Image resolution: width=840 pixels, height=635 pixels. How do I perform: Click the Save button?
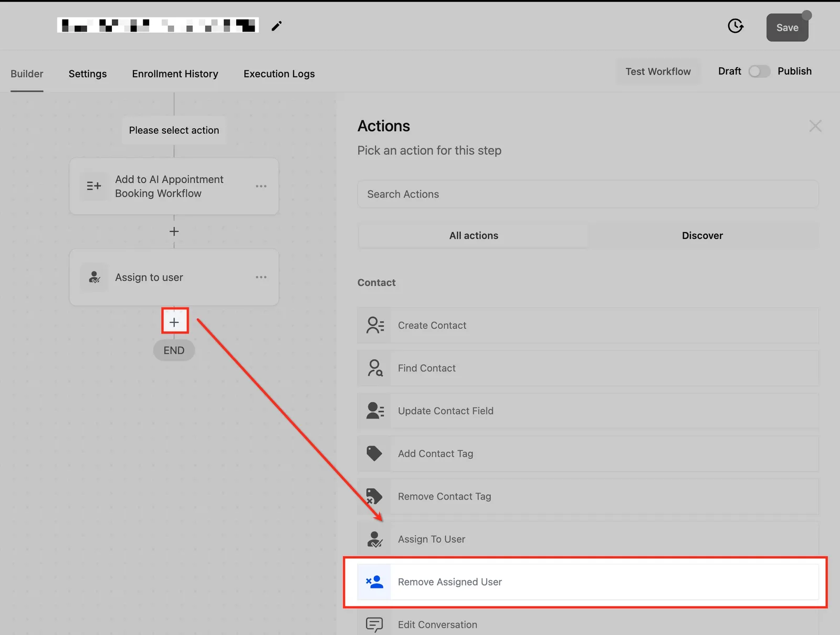point(787,28)
